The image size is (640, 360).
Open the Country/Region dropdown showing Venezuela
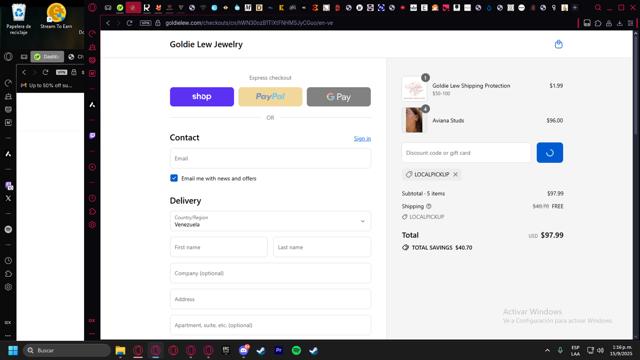click(270, 221)
